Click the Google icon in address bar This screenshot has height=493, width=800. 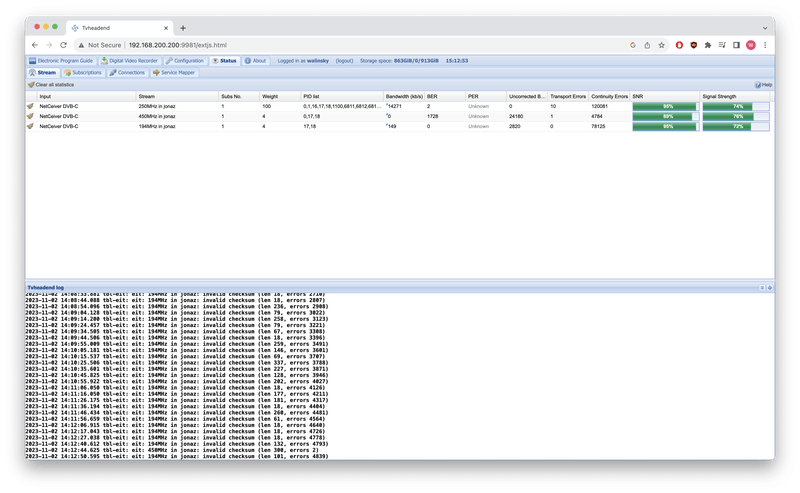[x=633, y=45]
